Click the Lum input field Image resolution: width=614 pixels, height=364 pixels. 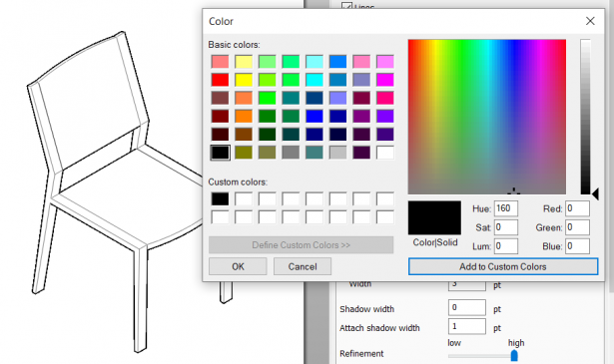coord(506,246)
